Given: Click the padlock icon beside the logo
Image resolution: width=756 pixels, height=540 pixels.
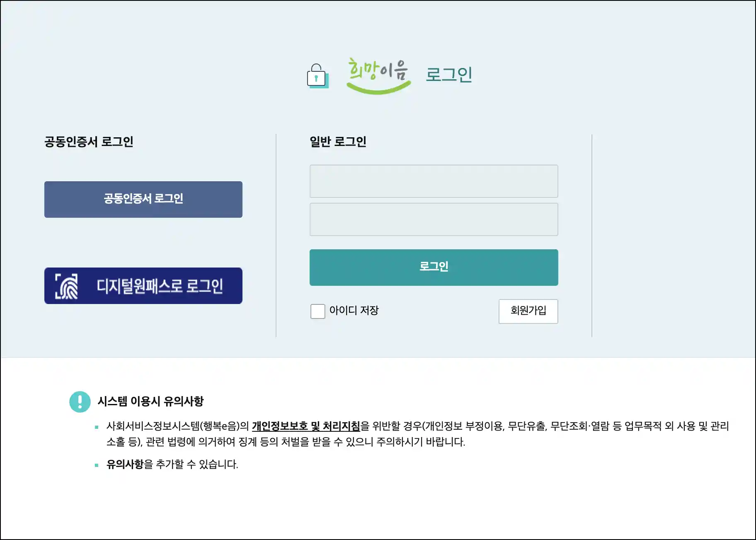Looking at the screenshot, I should [x=317, y=76].
